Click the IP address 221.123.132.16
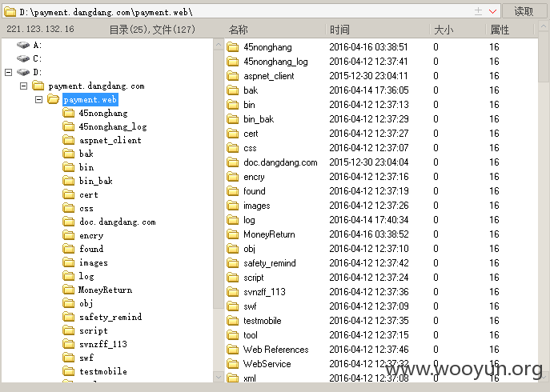The height and width of the screenshot is (392, 550). click(x=40, y=29)
